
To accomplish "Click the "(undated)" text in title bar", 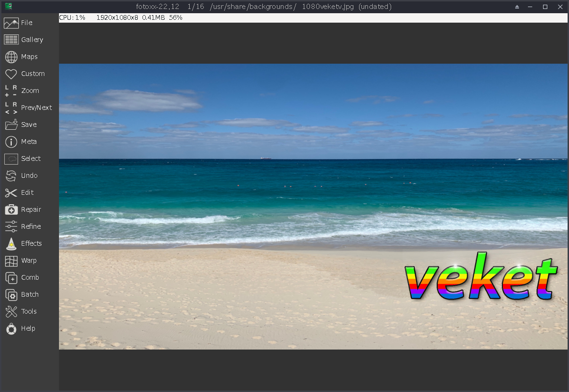I will click(375, 7).
